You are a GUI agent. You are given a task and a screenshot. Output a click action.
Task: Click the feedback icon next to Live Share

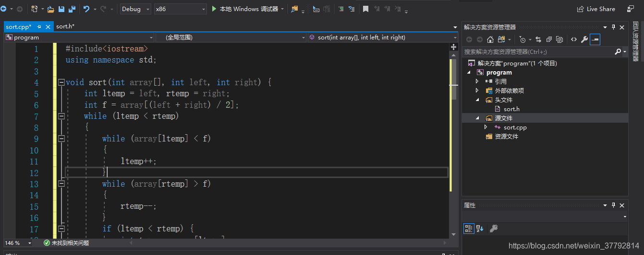pyautogui.click(x=631, y=9)
